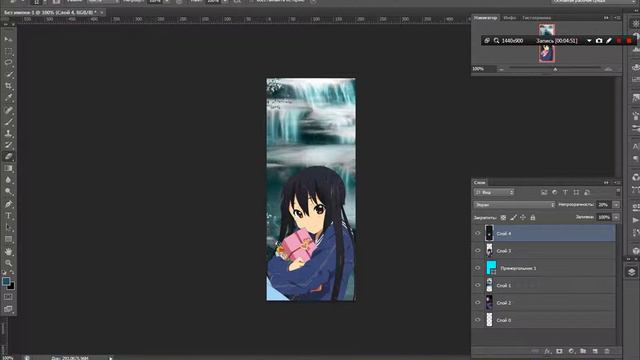Hide layer Слой 3
640x360 pixels.
coord(478,251)
